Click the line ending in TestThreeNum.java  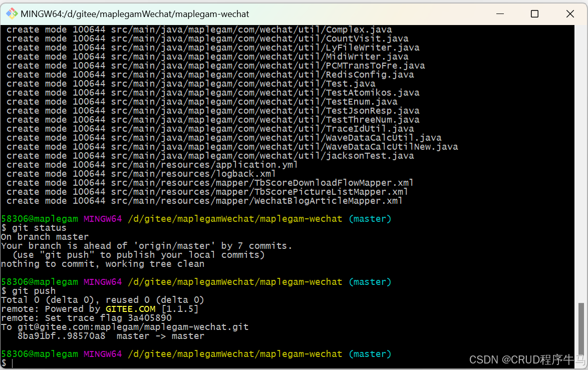point(213,120)
